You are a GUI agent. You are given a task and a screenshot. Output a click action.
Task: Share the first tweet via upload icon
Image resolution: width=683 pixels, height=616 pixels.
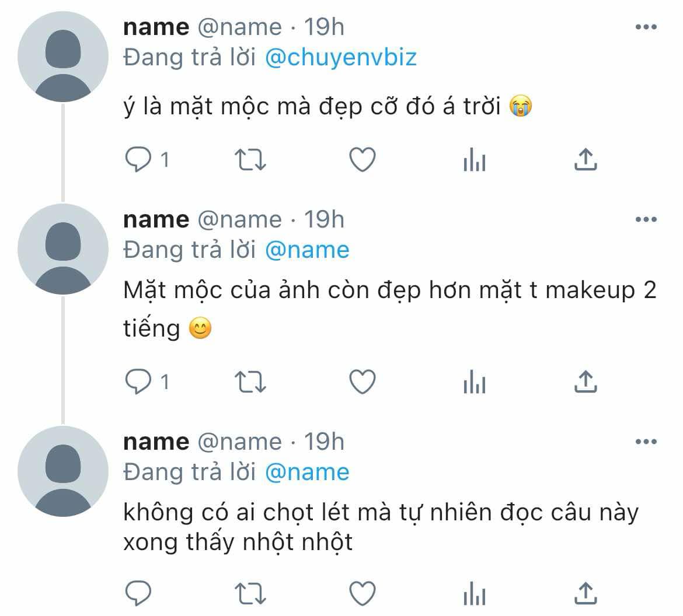coord(586,159)
